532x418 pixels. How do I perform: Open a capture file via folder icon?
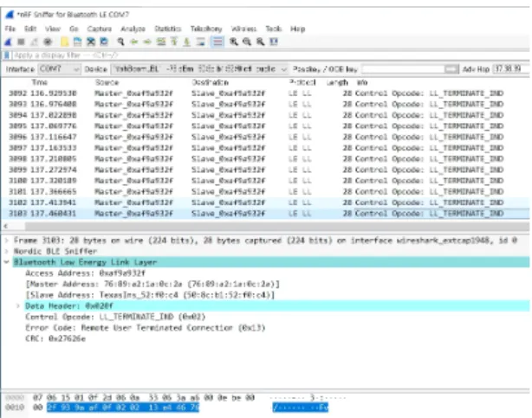[64, 42]
